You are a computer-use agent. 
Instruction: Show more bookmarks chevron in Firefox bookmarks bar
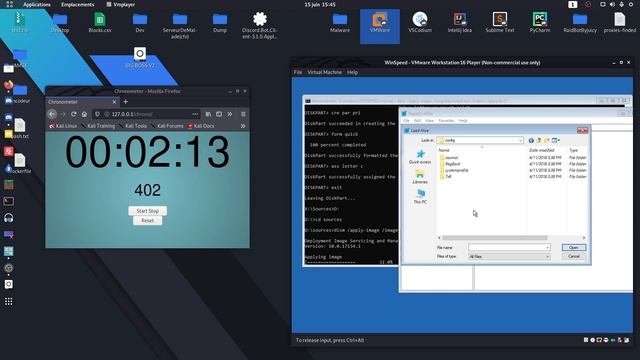pyautogui.click(x=243, y=126)
